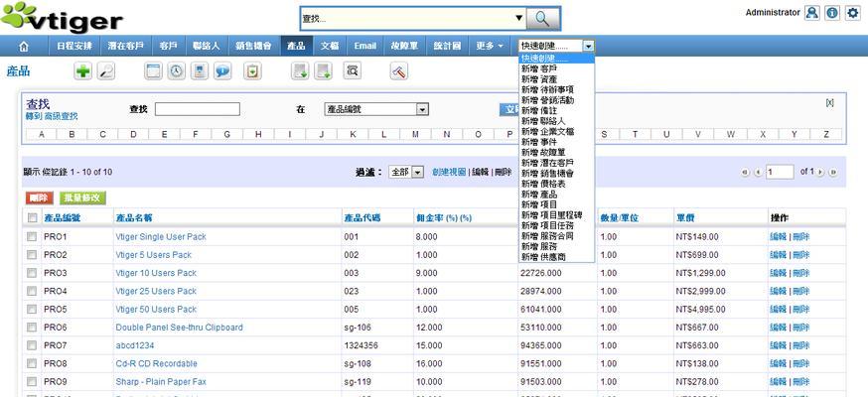Click the export products icon
Screen dimensions: 868x397
click(324, 71)
